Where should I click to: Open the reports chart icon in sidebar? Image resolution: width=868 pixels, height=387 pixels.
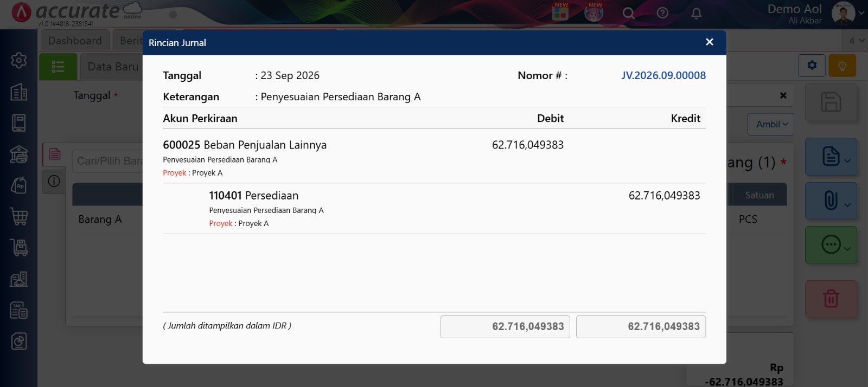pyautogui.click(x=19, y=341)
